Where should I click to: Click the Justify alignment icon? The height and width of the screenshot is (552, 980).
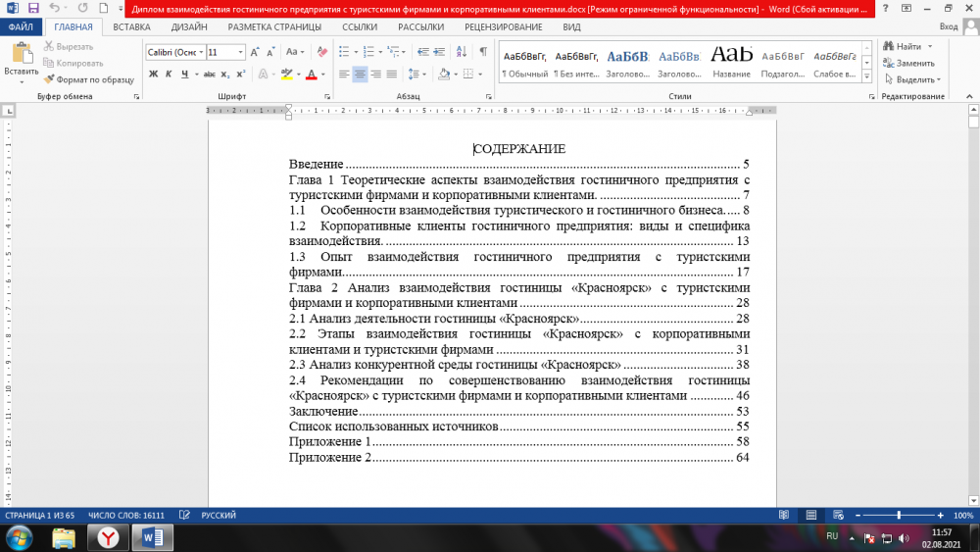click(x=392, y=75)
